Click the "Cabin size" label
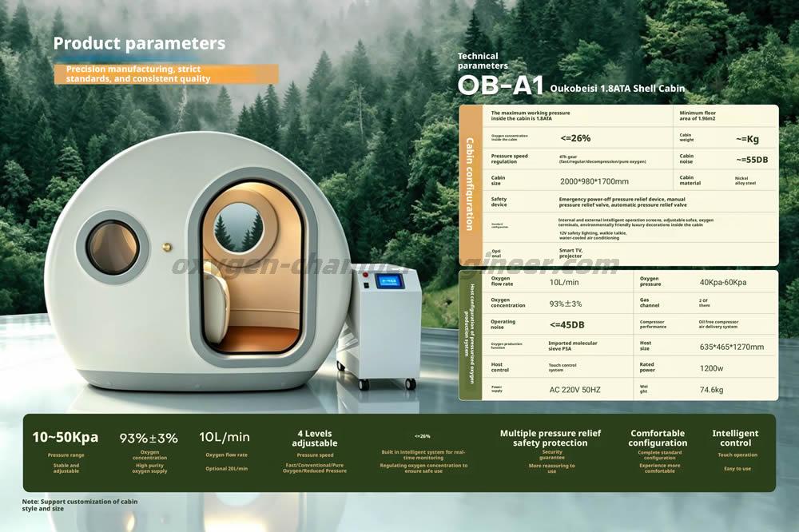The height and width of the screenshot is (532, 799). point(498,181)
